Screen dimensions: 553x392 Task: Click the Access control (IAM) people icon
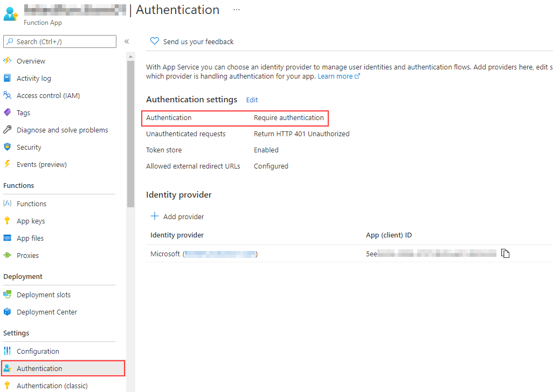coord(7,95)
